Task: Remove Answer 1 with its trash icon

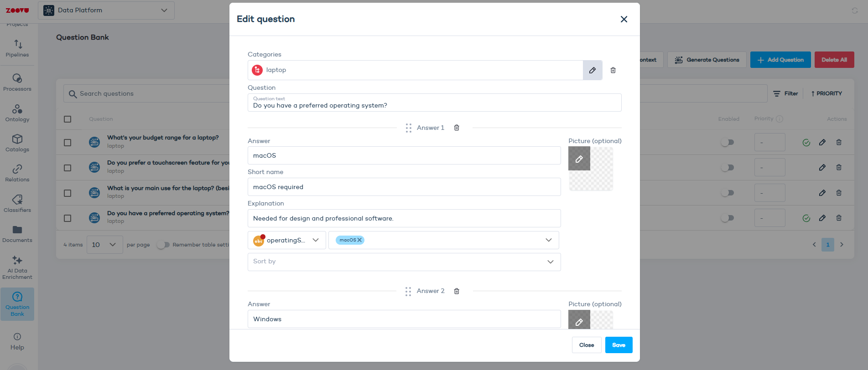Action: [x=457, y=128]
